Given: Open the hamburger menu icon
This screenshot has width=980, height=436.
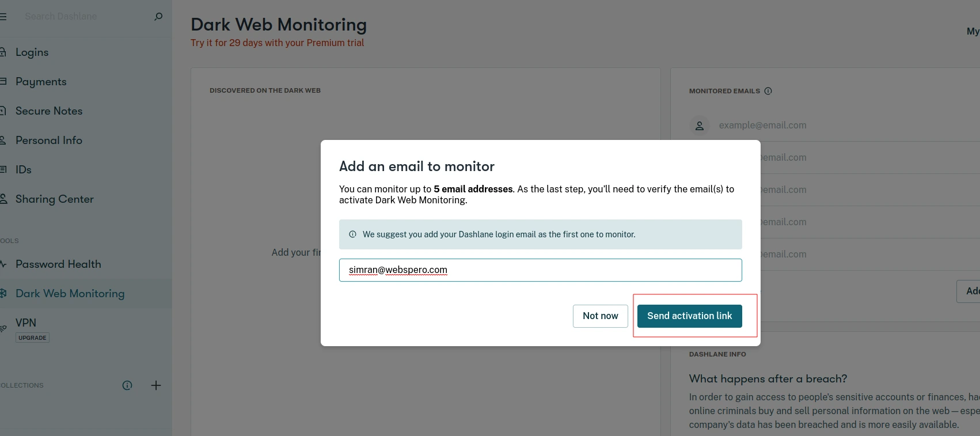Looking at the screenshot, I should (3, 17).
